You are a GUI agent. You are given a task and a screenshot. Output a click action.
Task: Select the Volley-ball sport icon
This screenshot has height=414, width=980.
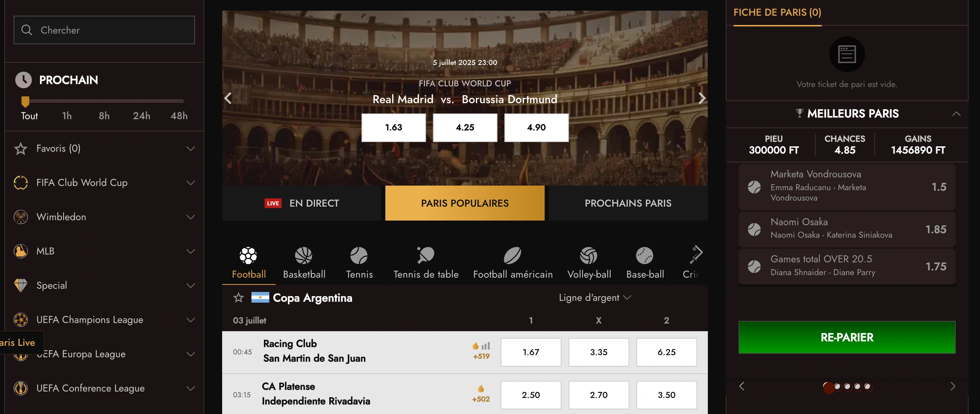point(589,256)
